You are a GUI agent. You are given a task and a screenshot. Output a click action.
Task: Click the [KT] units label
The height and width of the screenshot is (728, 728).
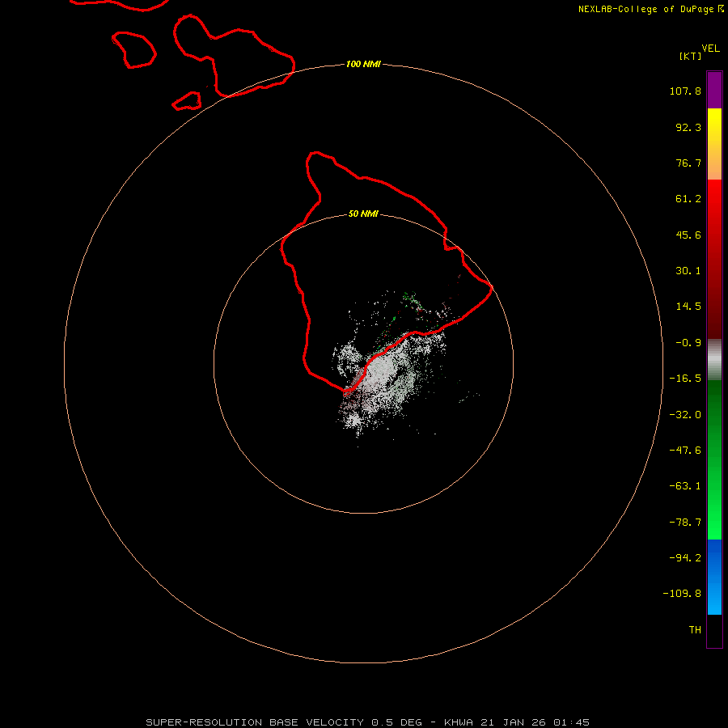pos(690,56)
